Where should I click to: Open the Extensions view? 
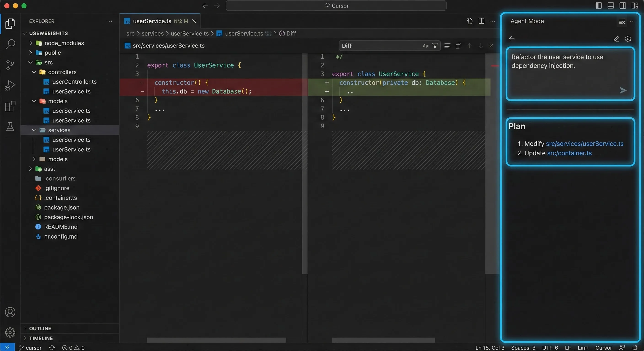[10, 106]
